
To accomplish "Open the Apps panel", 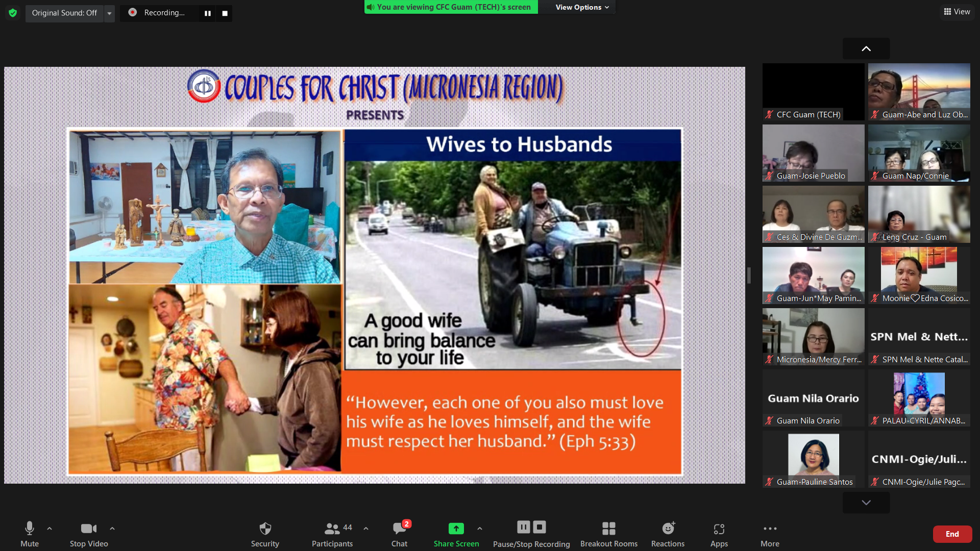I will [x=719, y=534].
